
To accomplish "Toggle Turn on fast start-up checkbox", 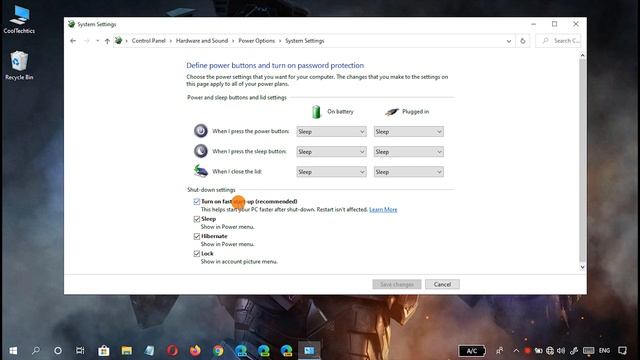I will [196, 202].
